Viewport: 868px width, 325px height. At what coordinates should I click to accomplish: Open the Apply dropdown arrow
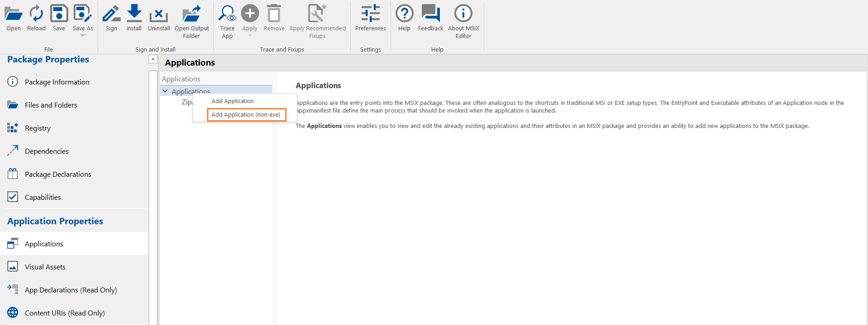click(x=250, y=35)
